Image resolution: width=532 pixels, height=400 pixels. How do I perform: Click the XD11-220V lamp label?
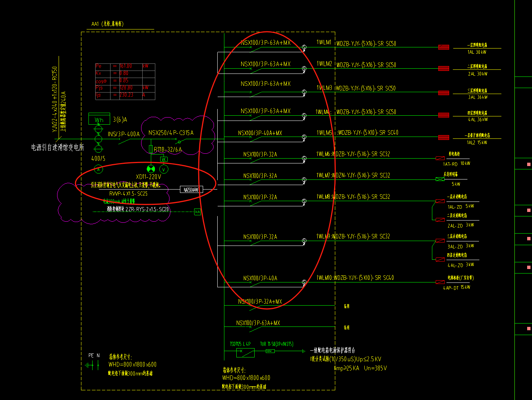click(x=149, y=177)
